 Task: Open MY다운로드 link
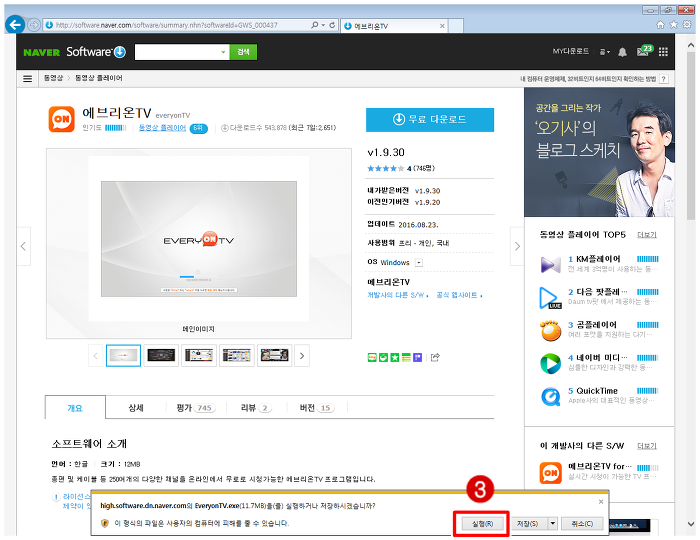[571, 51]
